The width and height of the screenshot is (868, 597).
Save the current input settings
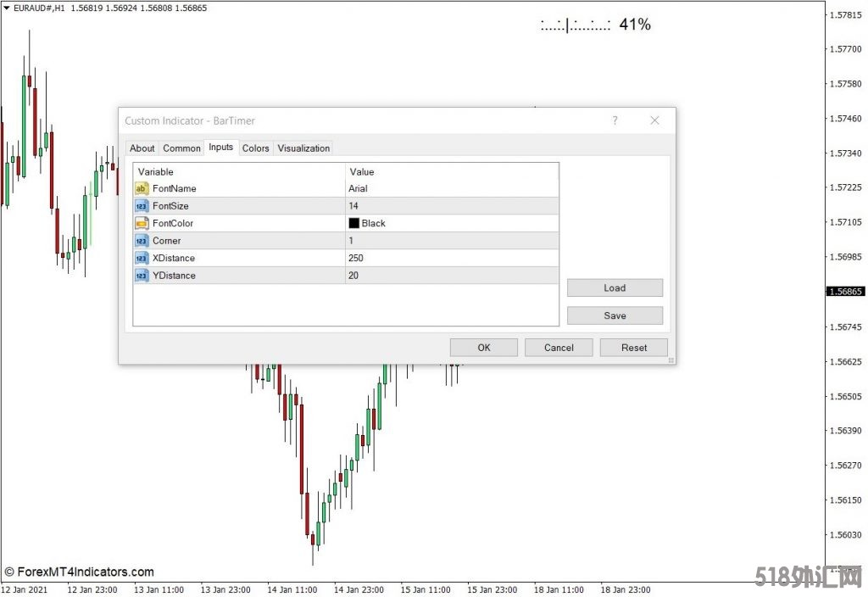click(615, 315)
